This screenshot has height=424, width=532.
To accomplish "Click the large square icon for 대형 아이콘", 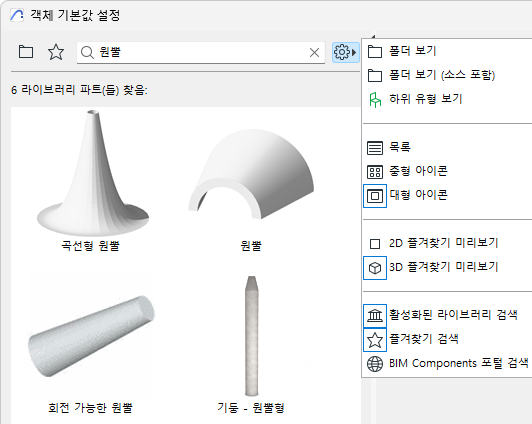I will [375, 196].
